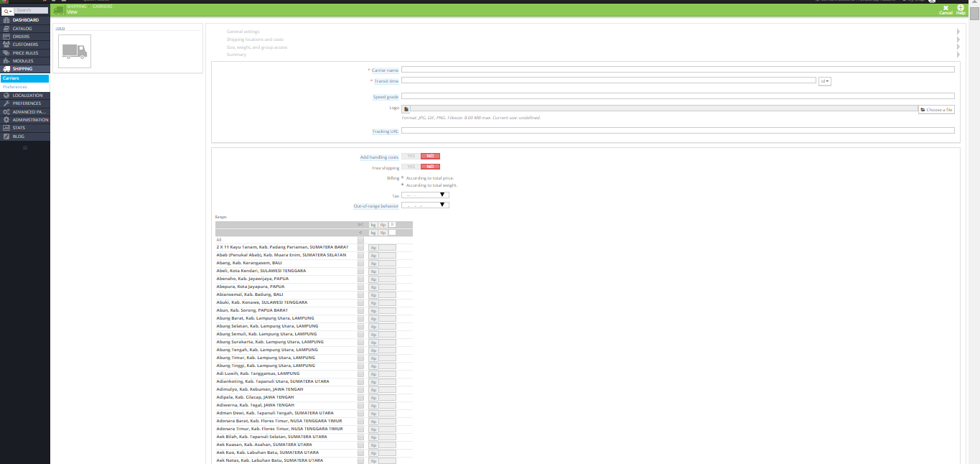Click the Orders card icon
Viewport: 980px width, 464px height.
click(x=6, y=37)
